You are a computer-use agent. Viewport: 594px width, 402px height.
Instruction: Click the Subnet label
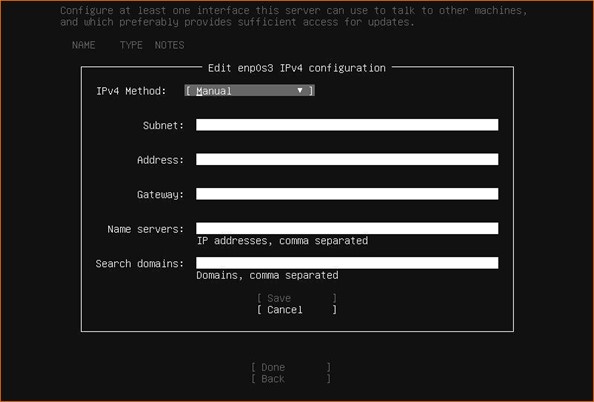(x=163, y=125)
